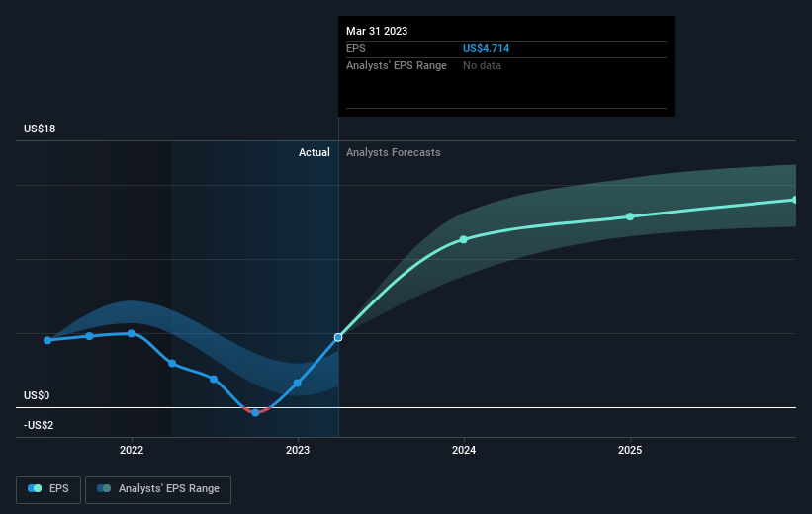Click the US$0 y-axis label
Viewport: 812px width, 514px height.
click(x=37, y=396)
